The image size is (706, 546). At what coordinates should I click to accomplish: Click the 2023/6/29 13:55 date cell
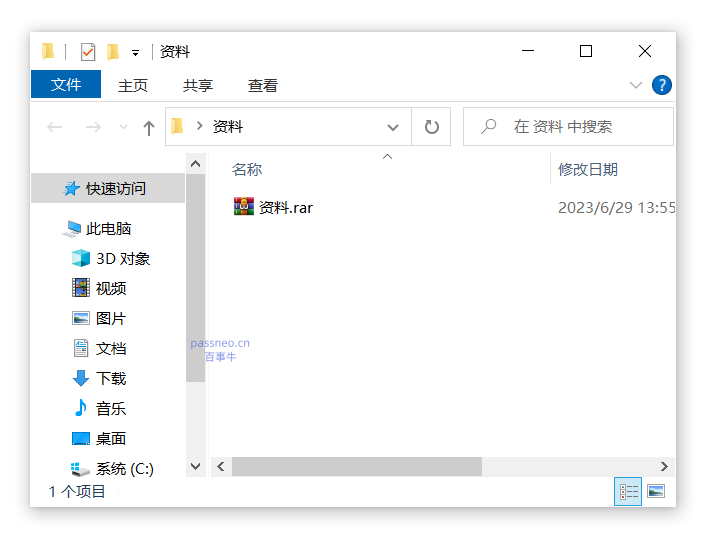pos(616,208)
